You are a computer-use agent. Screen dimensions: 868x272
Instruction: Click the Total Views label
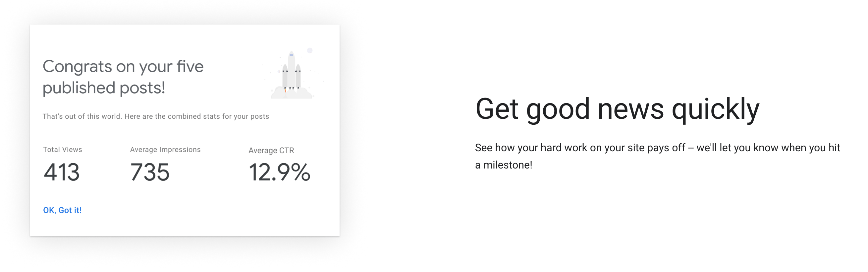click(x=63, y=150)
